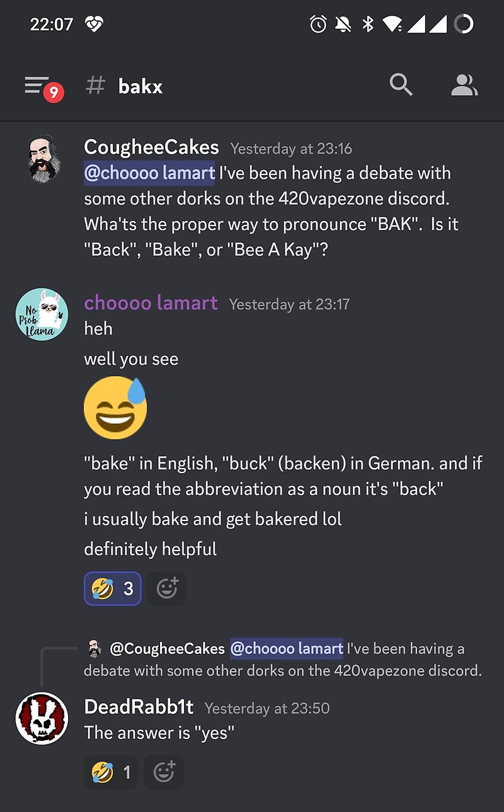Tap the Bluetooth status bar icon
504x812 pixels.
[368, 25]
